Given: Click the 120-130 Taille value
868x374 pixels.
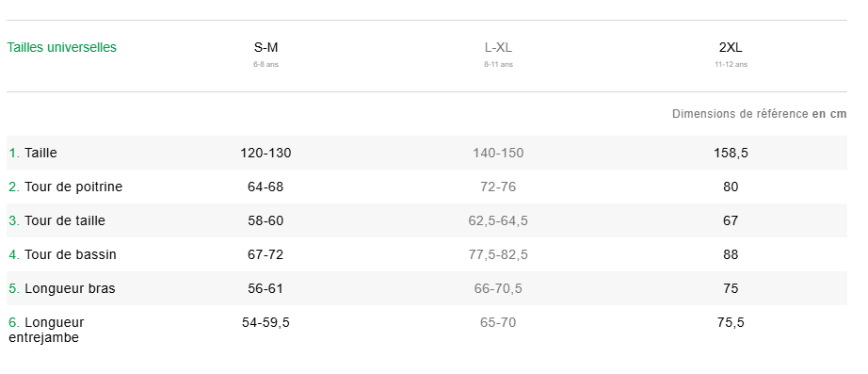Looking at the screenshot, I should [265, 153].
